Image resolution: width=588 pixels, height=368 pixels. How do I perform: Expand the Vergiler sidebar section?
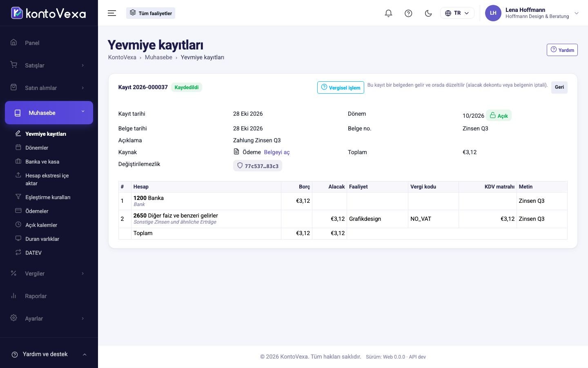[49, 273]
